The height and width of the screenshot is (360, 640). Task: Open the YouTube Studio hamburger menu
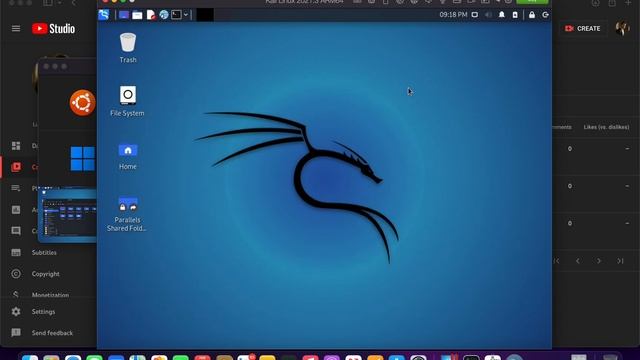coord(16,29)
